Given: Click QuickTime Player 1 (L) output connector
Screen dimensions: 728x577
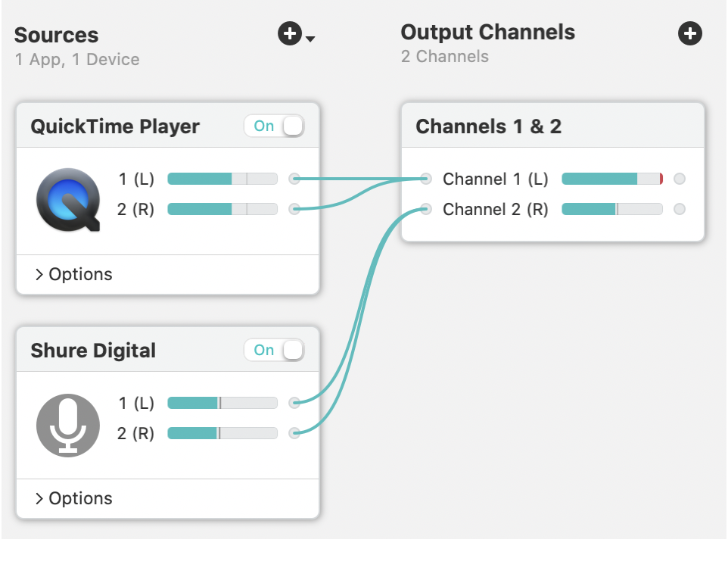Looking at the screenshot, I should click(x=294, y=179).
